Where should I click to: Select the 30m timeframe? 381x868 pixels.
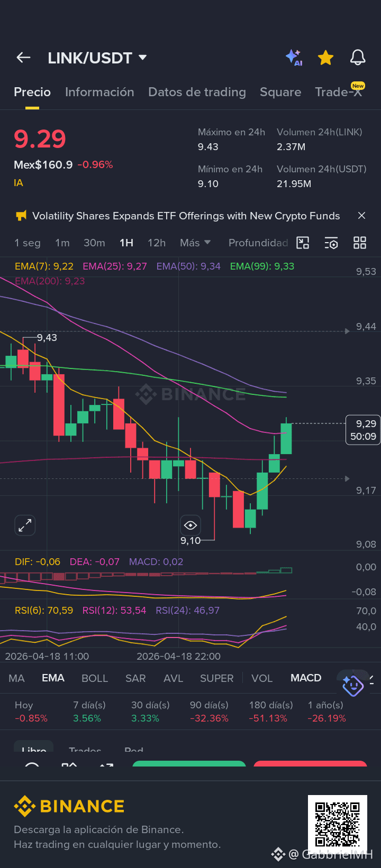(94, 243)
